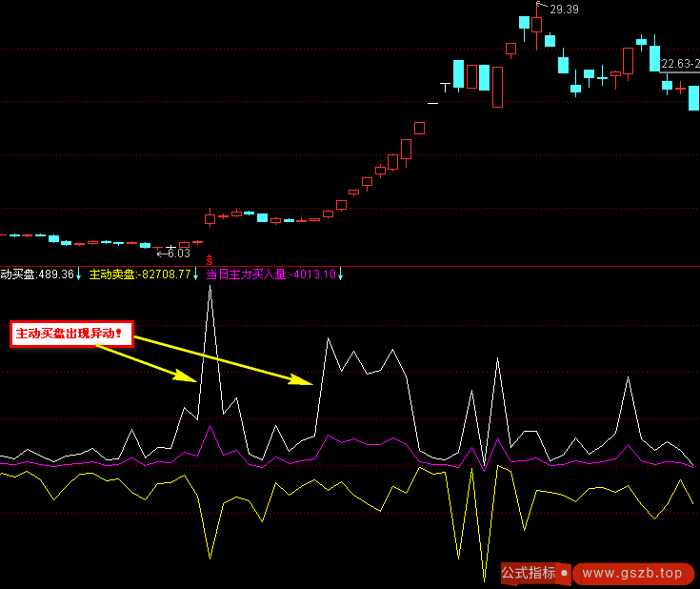Click the down arrow after 动买盘 489.36
The width and height of the screenshot is (700, 589).
(x=79, y=274)
